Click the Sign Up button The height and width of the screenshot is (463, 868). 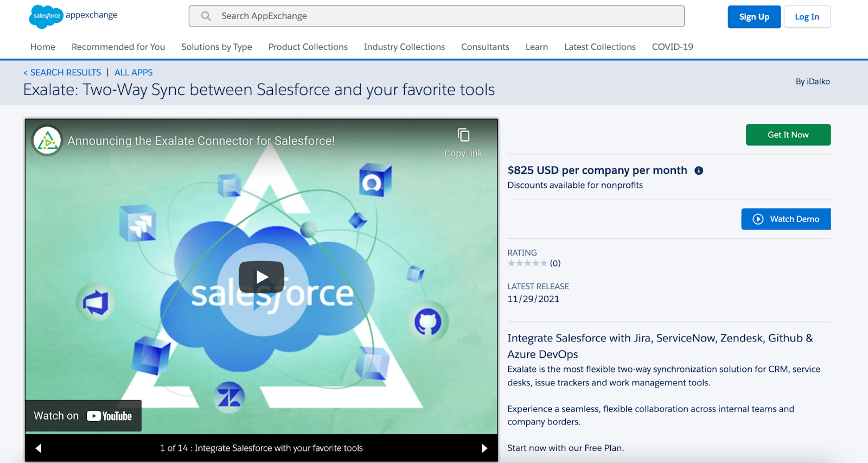click(x=754, y=17)
